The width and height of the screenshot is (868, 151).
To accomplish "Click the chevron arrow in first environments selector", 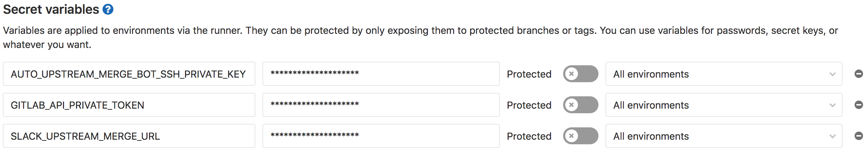I will point(832,74).
